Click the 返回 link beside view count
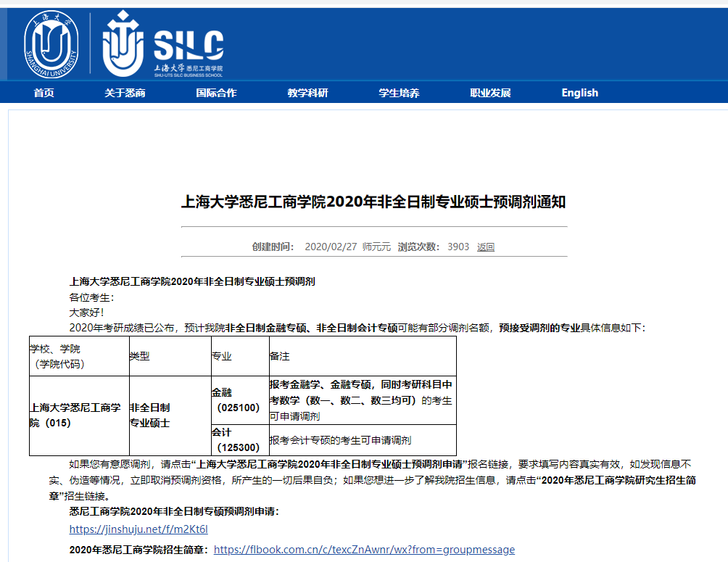The width and height of the screenshot is (728, 562). [x=486, y=247]
